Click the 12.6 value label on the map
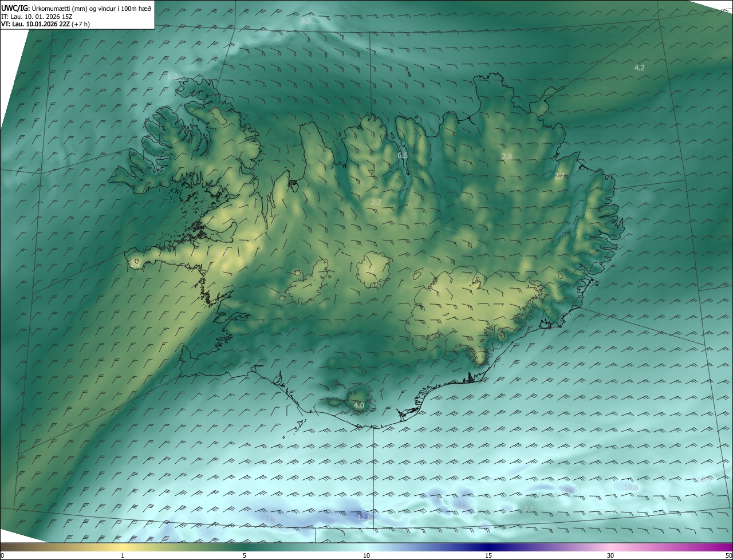This screenshot has width=733, height=560. [364, 516]
